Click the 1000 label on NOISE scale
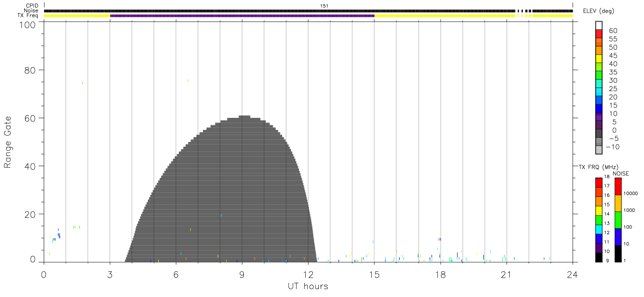The height and width of the screenshot is (297, 644). 630,210
